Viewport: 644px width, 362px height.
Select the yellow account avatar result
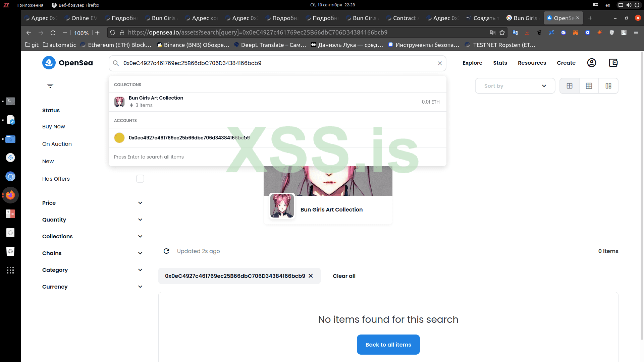point(119,138)
